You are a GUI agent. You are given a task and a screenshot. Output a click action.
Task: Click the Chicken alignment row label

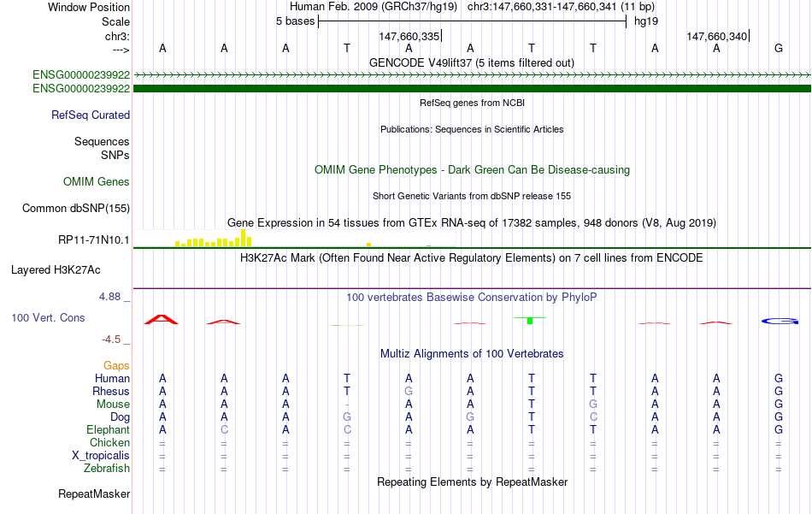click(109, 442)
